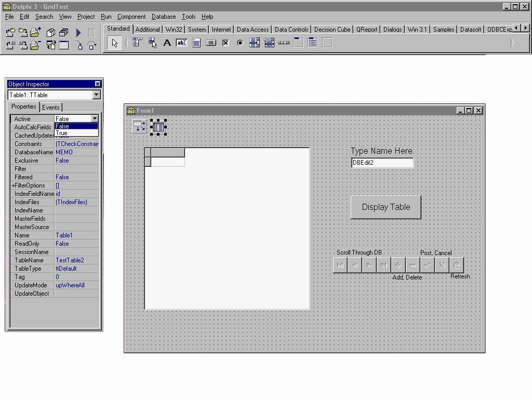Open the Database menu
Screen dimensions: 532x399
pos(164,17)
